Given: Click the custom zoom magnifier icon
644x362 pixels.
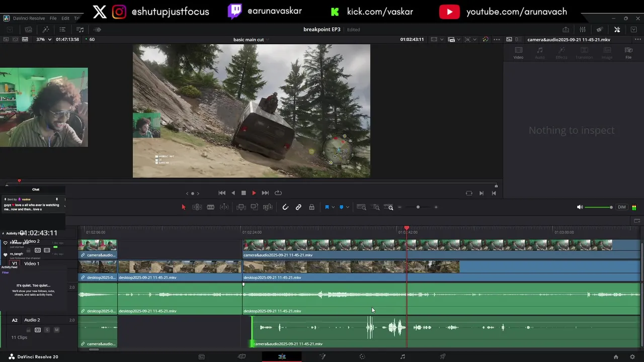Looking at the screenshot, I should pos(389,207).
